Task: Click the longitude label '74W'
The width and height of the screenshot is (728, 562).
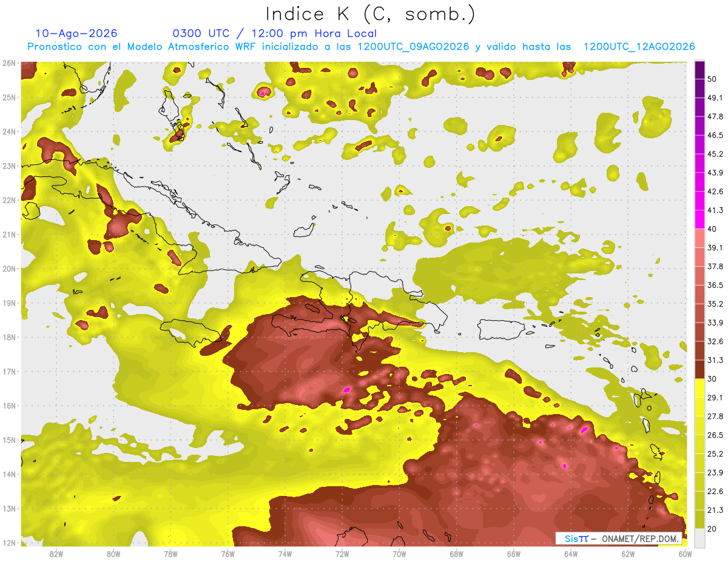Action: 285,554
